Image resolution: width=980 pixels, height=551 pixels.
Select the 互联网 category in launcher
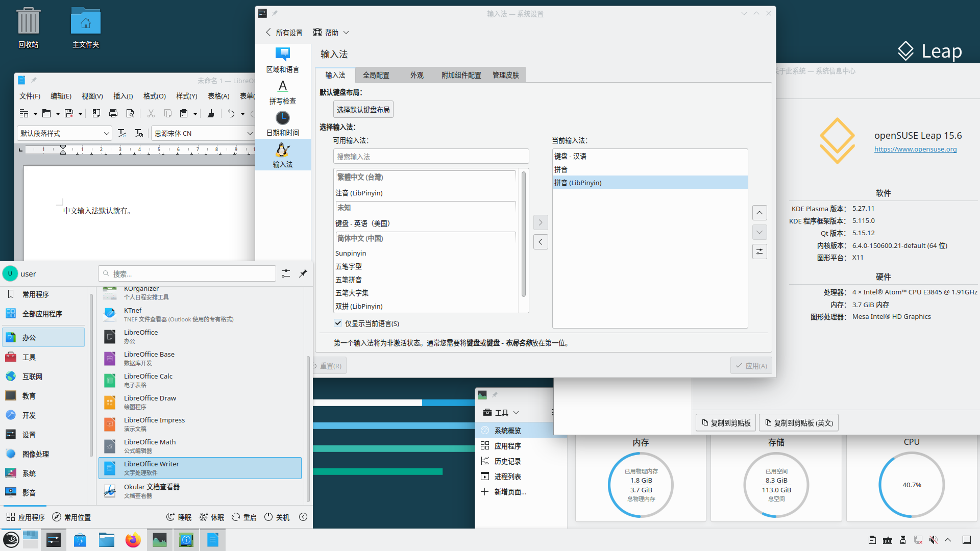pyautogui.click(x=43, y=377)
